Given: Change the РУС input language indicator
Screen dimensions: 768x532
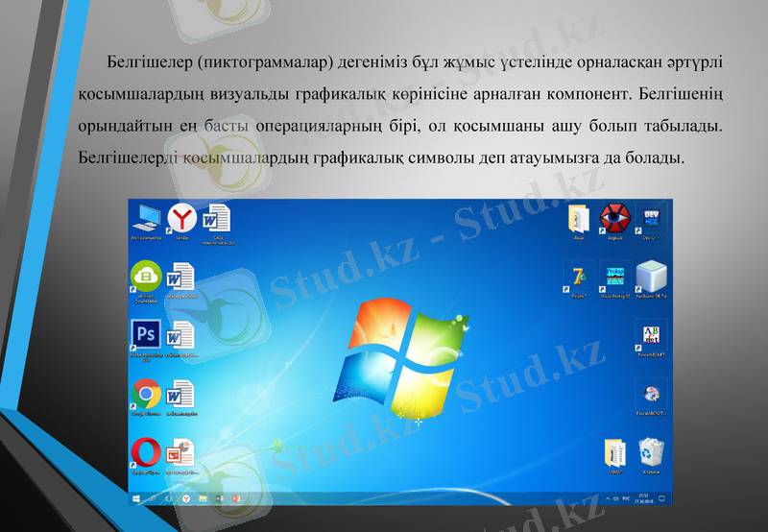Looking at the screenshot, I should coord(627,498).
